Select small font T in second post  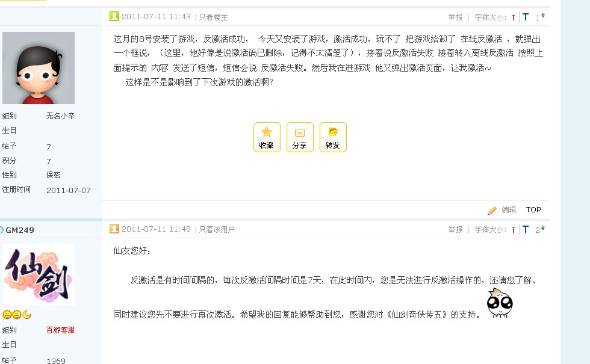(x=513, y=230)
